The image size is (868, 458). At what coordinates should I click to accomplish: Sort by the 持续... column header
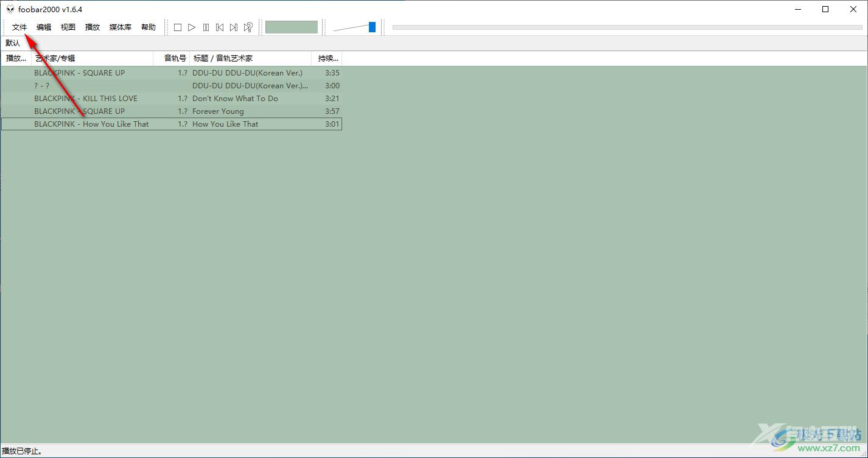[x=327, y=58]
